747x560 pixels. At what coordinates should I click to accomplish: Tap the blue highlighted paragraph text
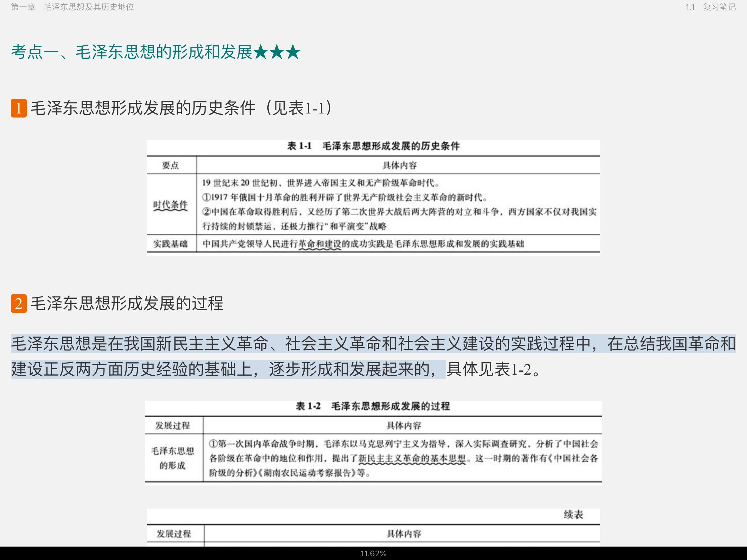[x=338, y=344]
